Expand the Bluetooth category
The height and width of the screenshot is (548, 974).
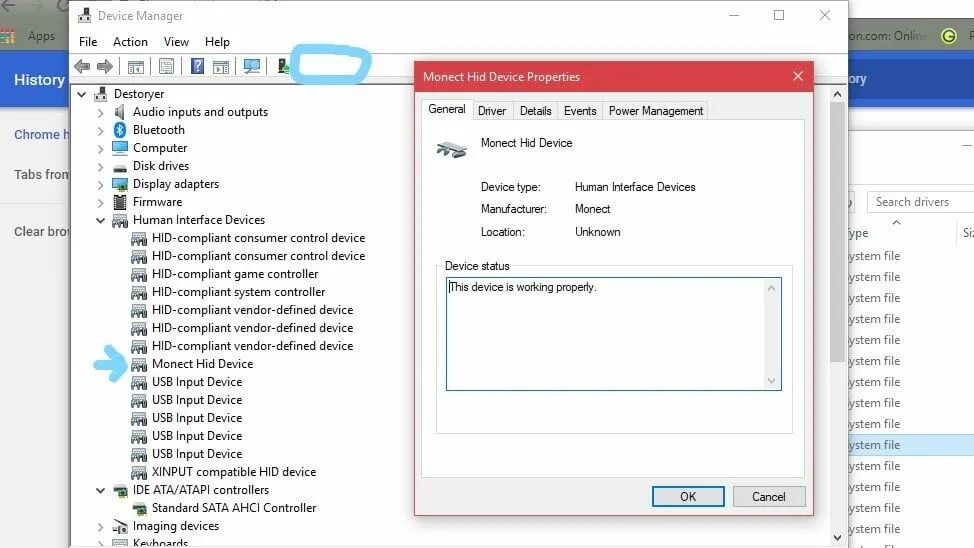101,130
